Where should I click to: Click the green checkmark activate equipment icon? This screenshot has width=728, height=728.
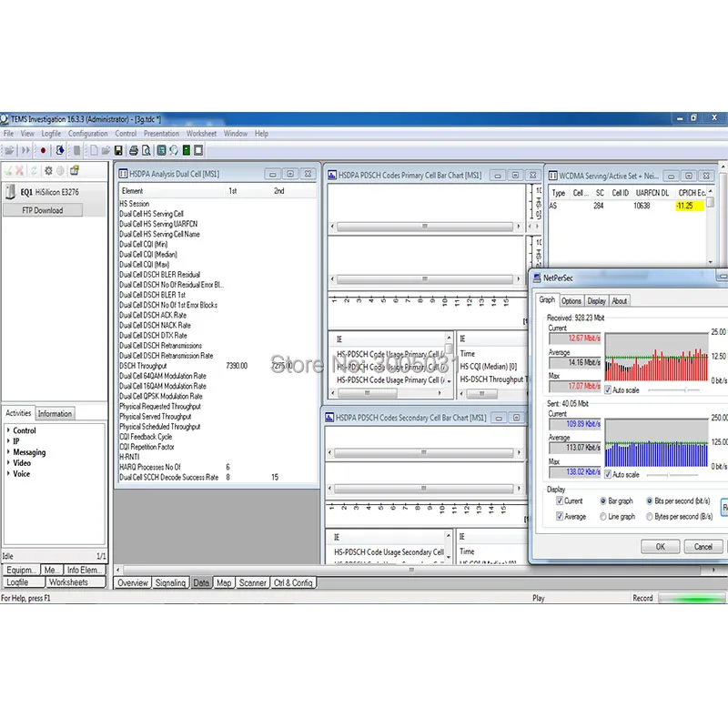[8, 171]
